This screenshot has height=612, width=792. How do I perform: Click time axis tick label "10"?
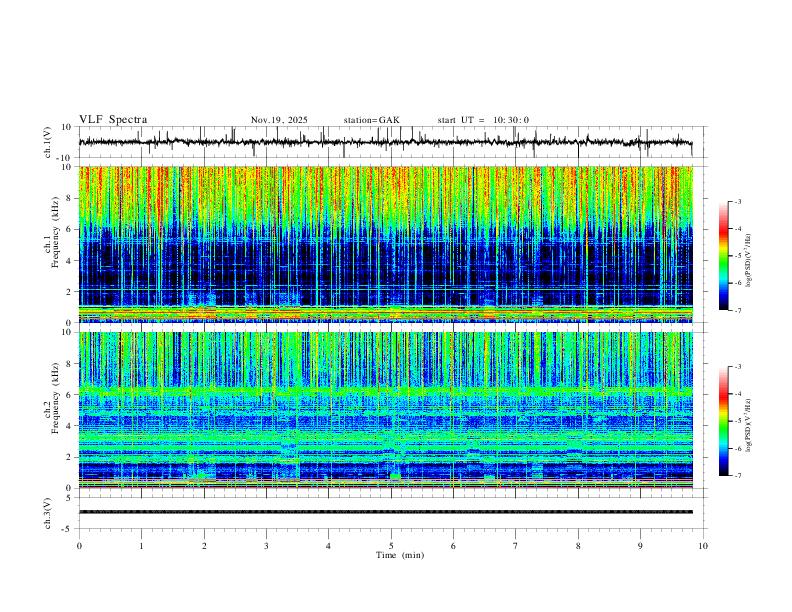click(703, 546)
